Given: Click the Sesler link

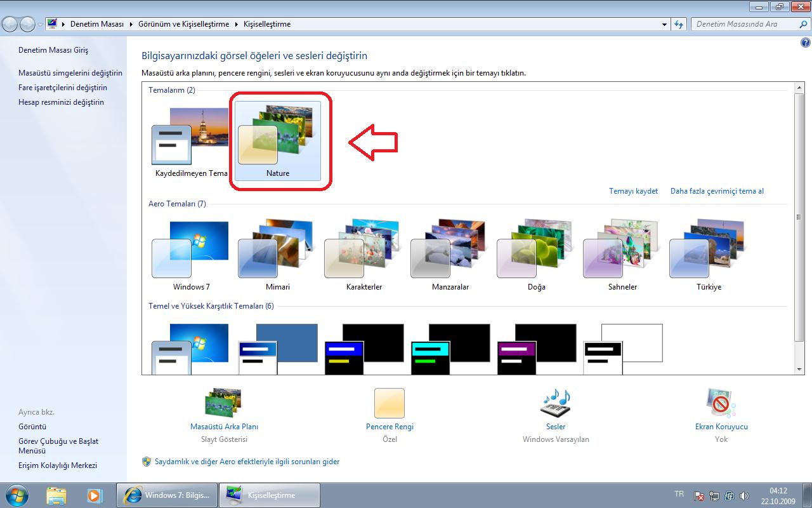Looking at the screenshot, I should (x=556, y=427).
